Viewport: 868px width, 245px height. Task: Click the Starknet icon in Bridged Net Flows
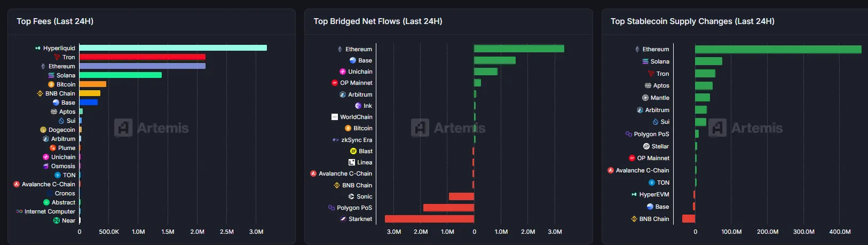point(343,219)
